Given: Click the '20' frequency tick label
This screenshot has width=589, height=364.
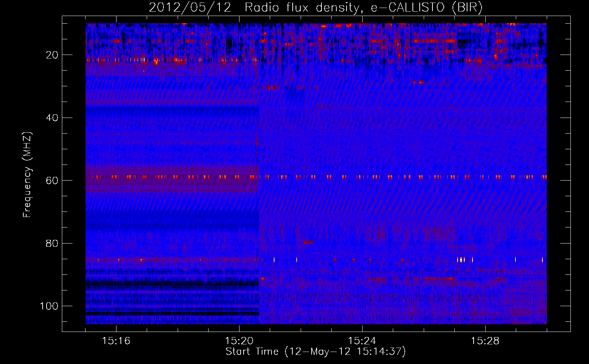Looking at the screenshot, I should coord(52,55).
